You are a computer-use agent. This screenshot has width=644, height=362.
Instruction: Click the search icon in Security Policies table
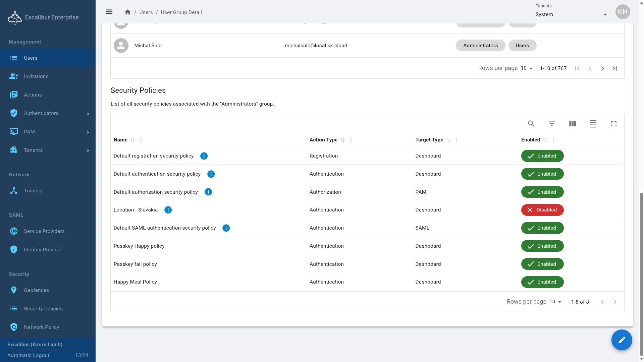tap(531, 124)
